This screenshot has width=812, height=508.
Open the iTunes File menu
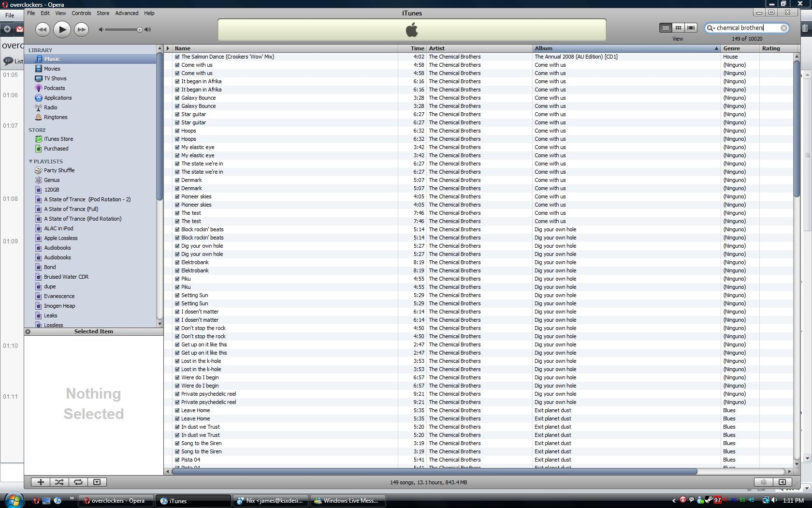(31, 13)
